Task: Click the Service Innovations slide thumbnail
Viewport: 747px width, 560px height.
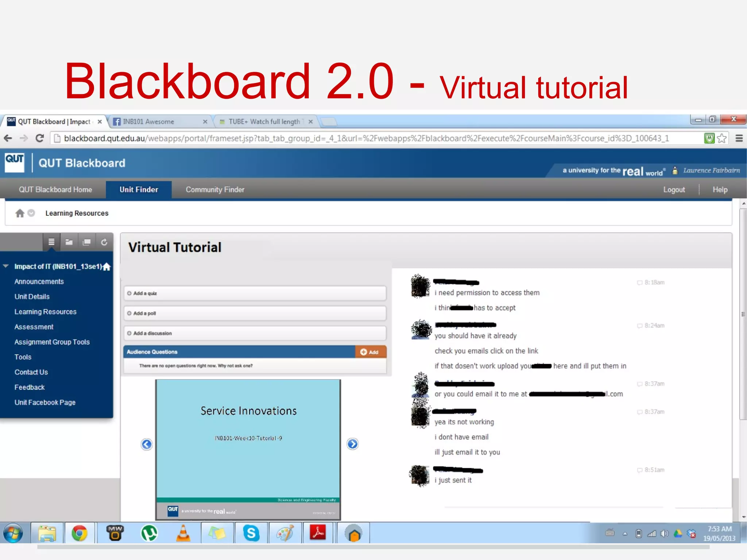Action: click(x=248, y=450)
